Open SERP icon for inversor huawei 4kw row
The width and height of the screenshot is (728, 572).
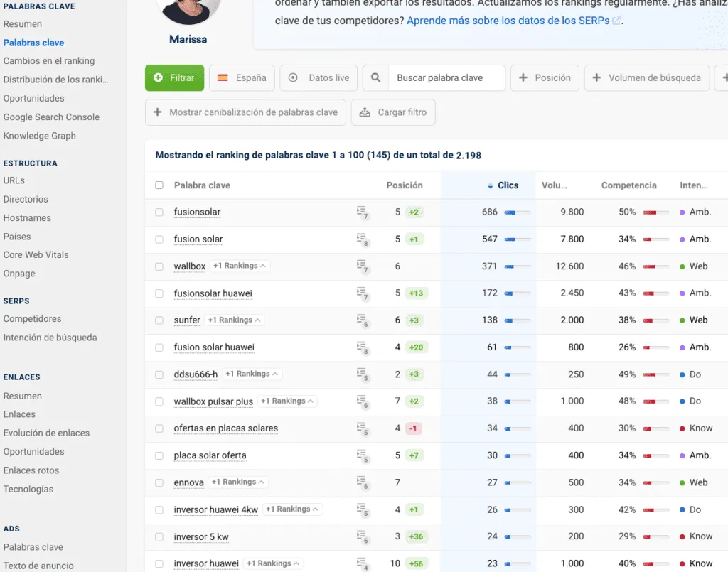tap(362, 510)
